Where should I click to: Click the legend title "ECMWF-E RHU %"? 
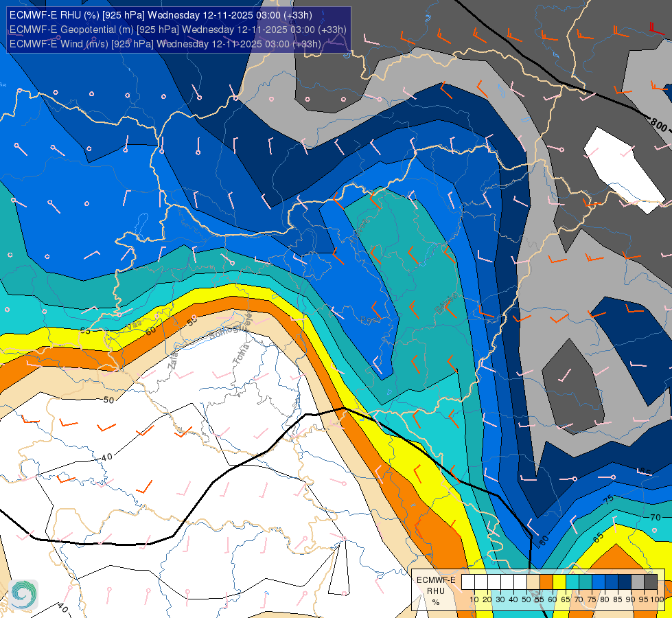click(436, 591)
